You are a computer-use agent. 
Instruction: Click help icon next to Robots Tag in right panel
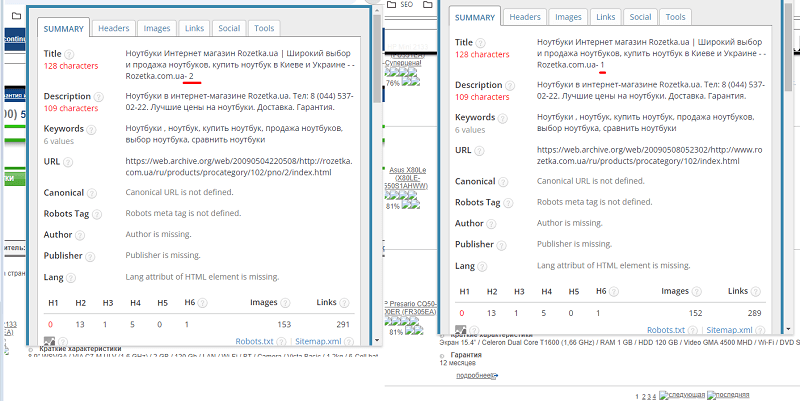508,203
